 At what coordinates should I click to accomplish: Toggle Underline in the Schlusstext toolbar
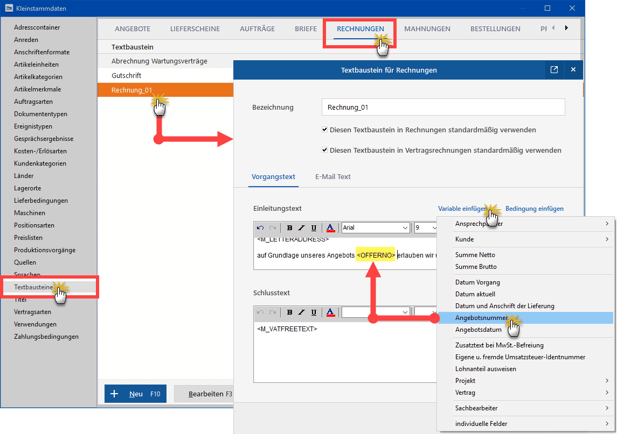(313, 313)
